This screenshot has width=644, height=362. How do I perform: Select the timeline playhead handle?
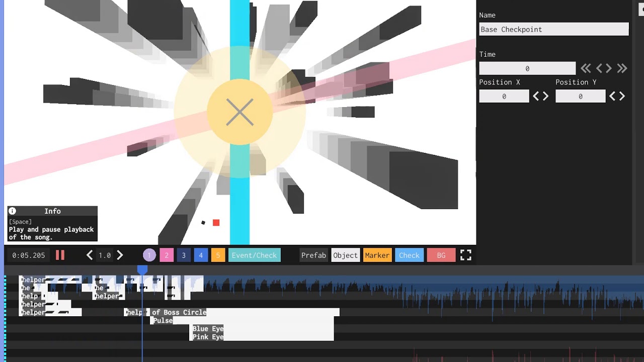pyautogui.click(x=142, y=270)
